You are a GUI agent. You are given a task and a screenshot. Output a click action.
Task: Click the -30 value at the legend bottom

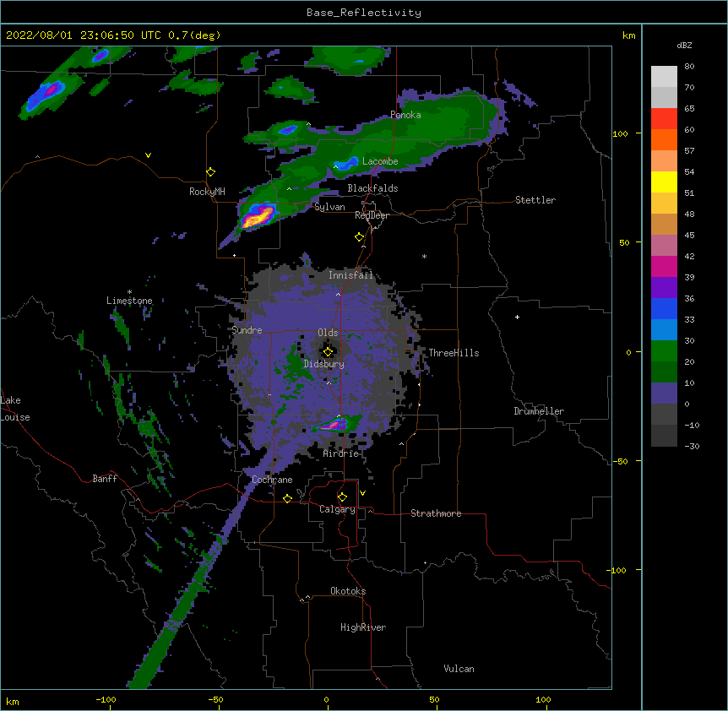[692, 446]
